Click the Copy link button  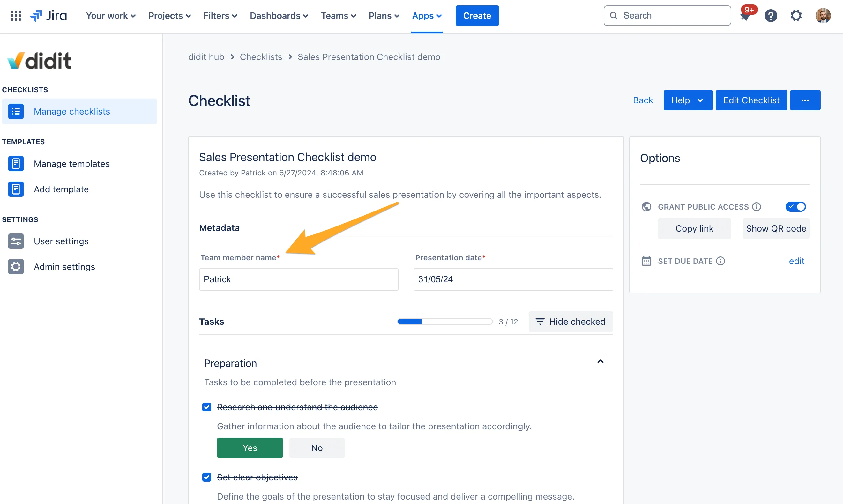(x=694, y=228)
